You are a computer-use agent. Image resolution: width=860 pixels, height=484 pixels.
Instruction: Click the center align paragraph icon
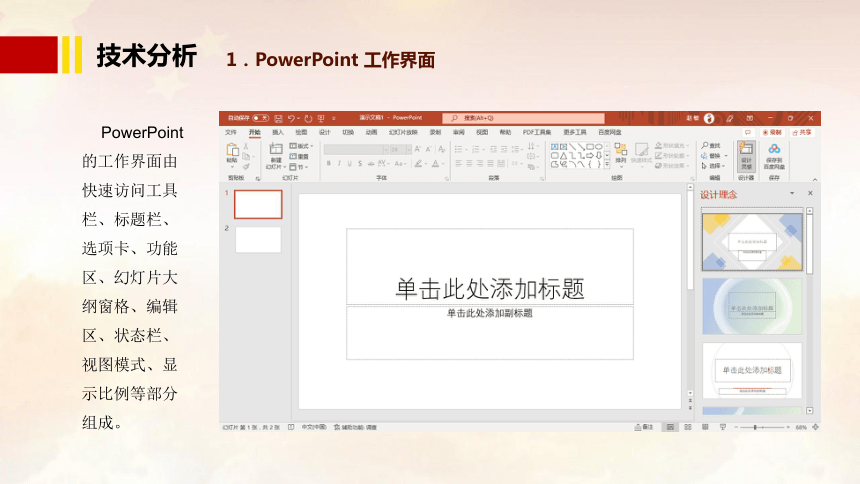click(x=469, y=164)
